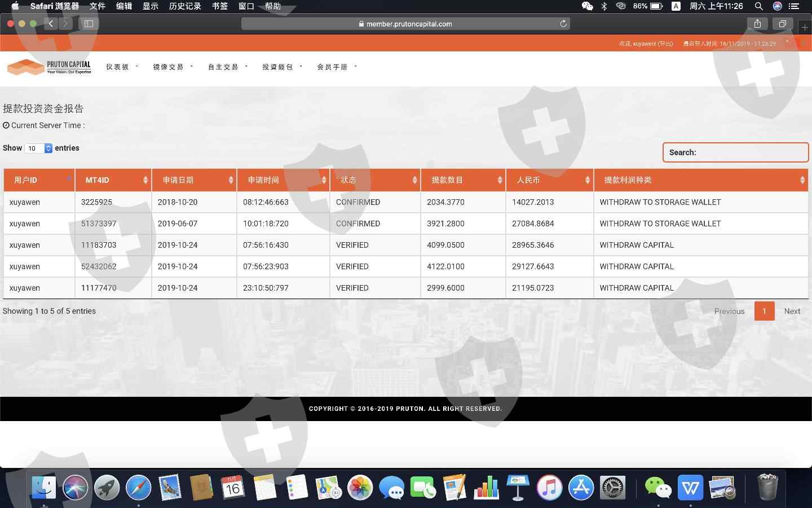Expand the 投资钱包 navigation dropdown

point(282,67)
